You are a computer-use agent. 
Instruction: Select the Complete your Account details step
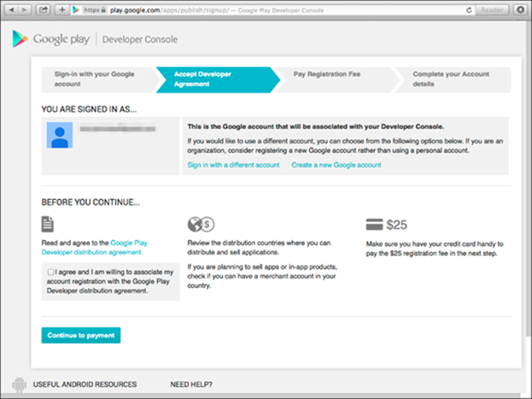click(x=453, y=79)
